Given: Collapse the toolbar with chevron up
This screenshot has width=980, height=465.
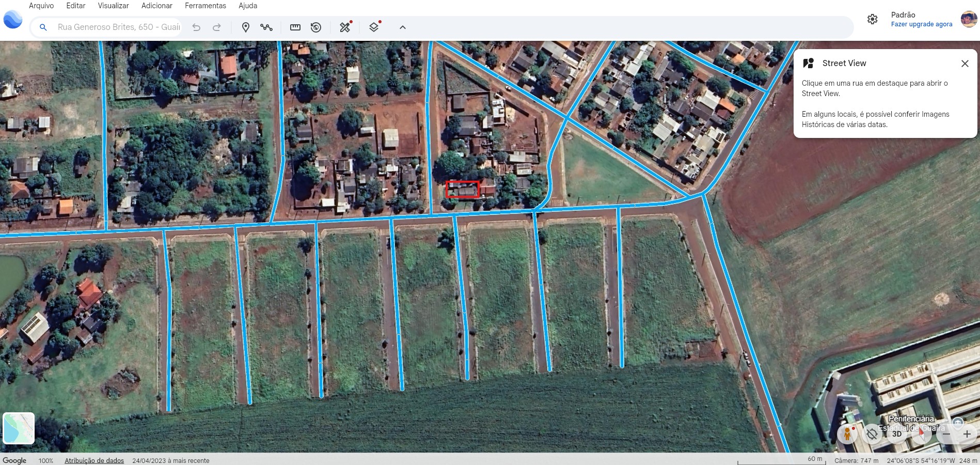Looking at the screenshot, I should (x=403, y=27).
